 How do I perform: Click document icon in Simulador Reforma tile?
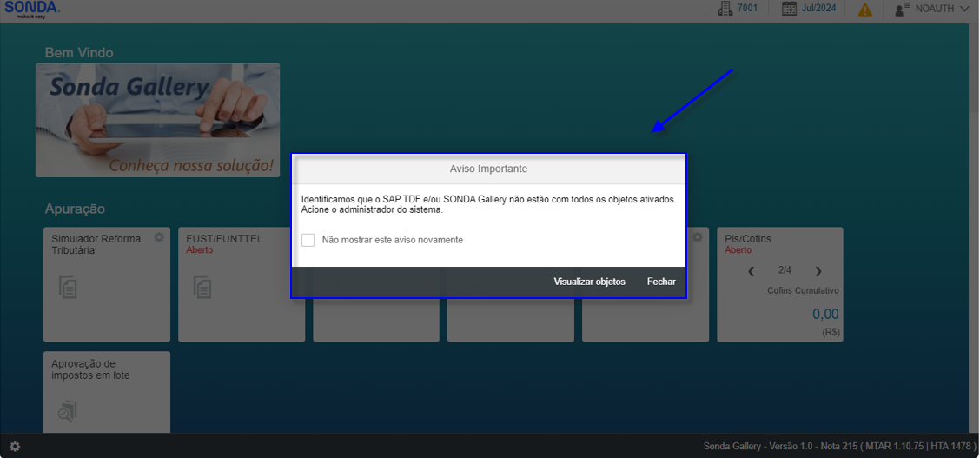(68, 287)
